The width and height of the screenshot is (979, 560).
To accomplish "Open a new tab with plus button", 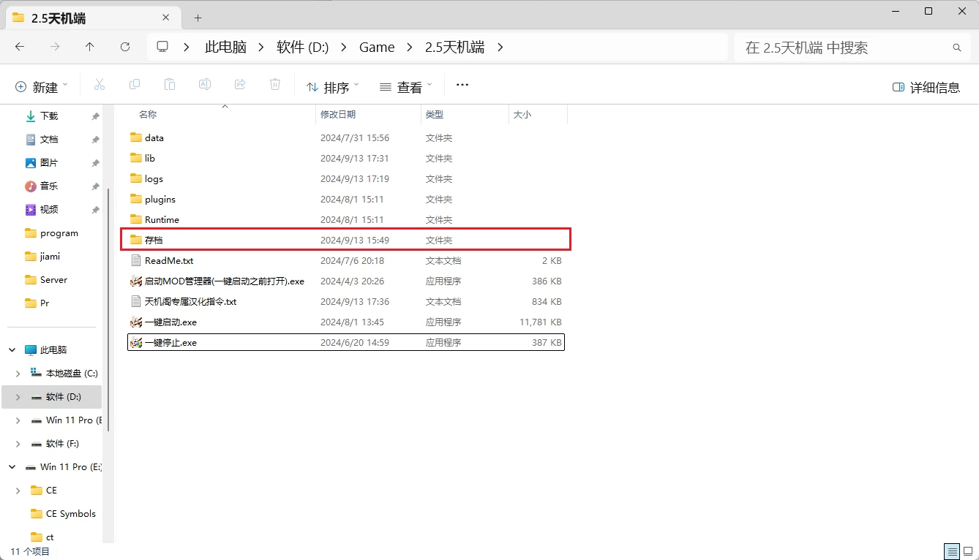I will (198, 18).
